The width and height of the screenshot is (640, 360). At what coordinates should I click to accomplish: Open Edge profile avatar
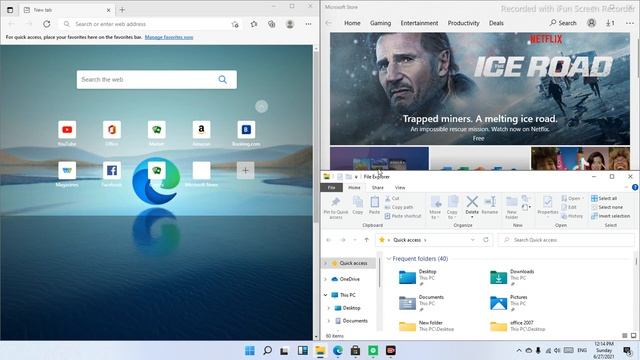(x=290, y=24)
